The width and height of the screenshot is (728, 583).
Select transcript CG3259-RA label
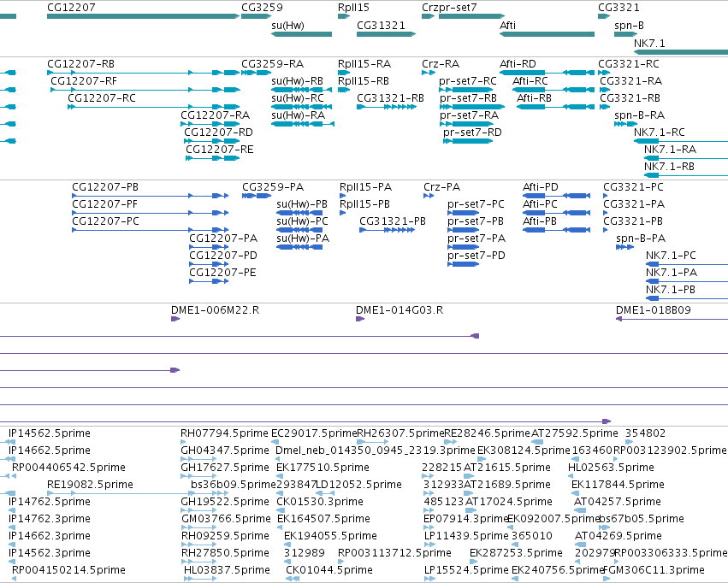pyautogui.click(x=273, y=64)
